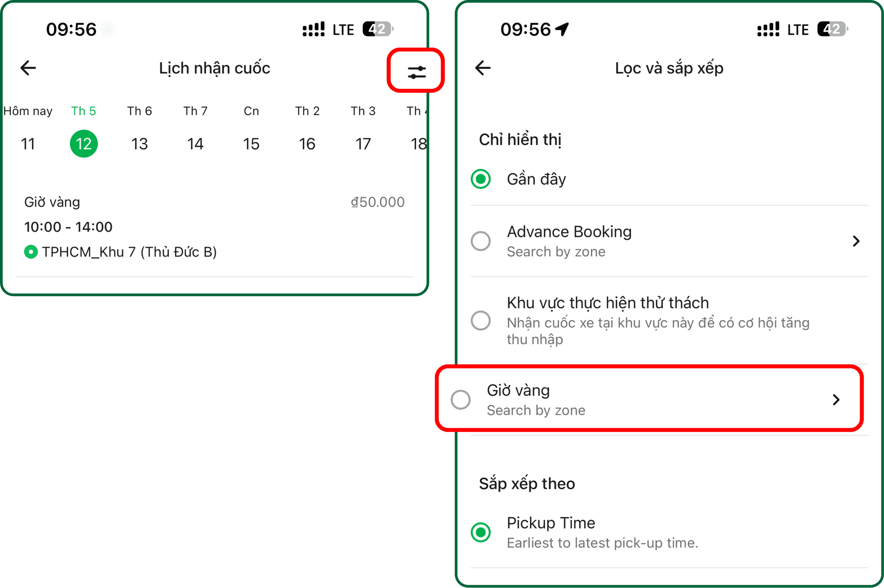This screenshot has height=588, width=884.
Task: Tap the battery indicator on right phone
Action: pos(833,29)
